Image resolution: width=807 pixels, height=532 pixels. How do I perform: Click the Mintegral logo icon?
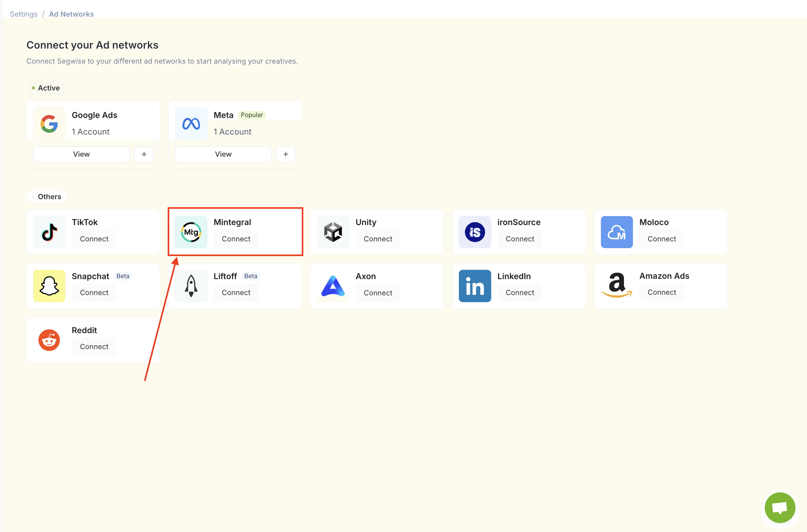point(191,232)
